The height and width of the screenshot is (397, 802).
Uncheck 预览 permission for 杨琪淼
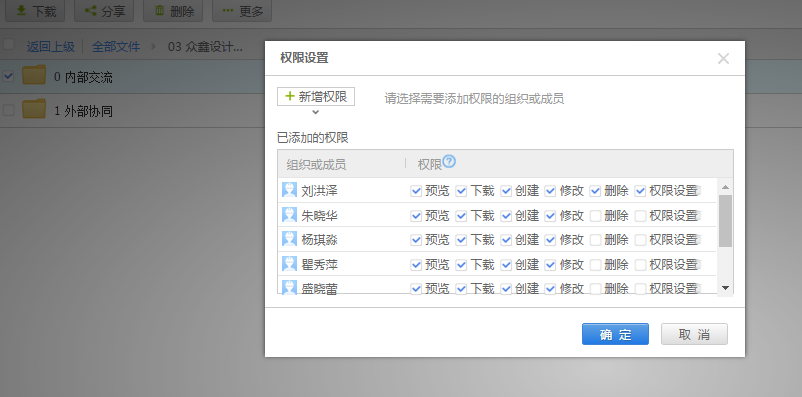(x=416, y=239)
